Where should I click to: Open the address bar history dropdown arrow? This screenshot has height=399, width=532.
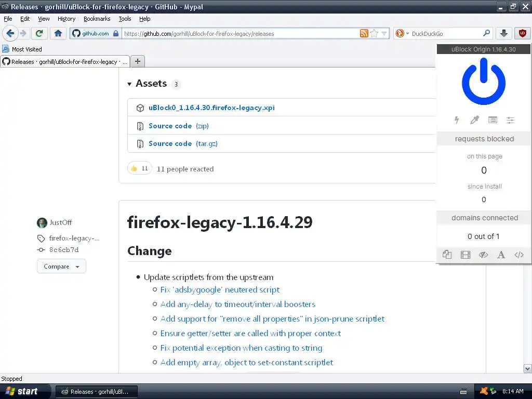[384, 34]
